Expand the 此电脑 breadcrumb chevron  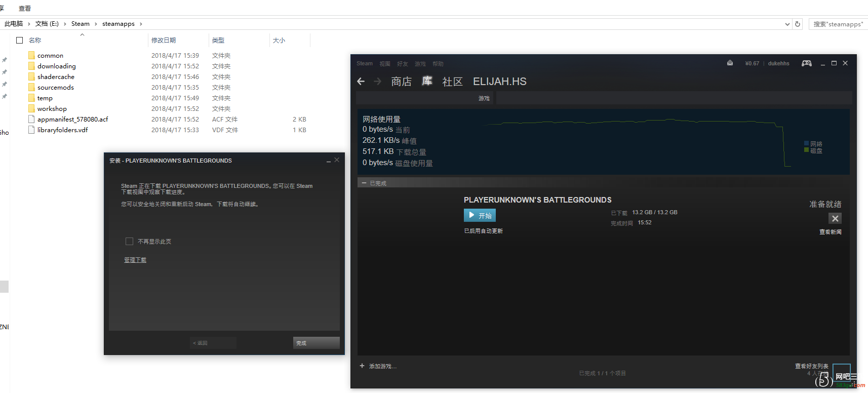(x=29, y=24)
